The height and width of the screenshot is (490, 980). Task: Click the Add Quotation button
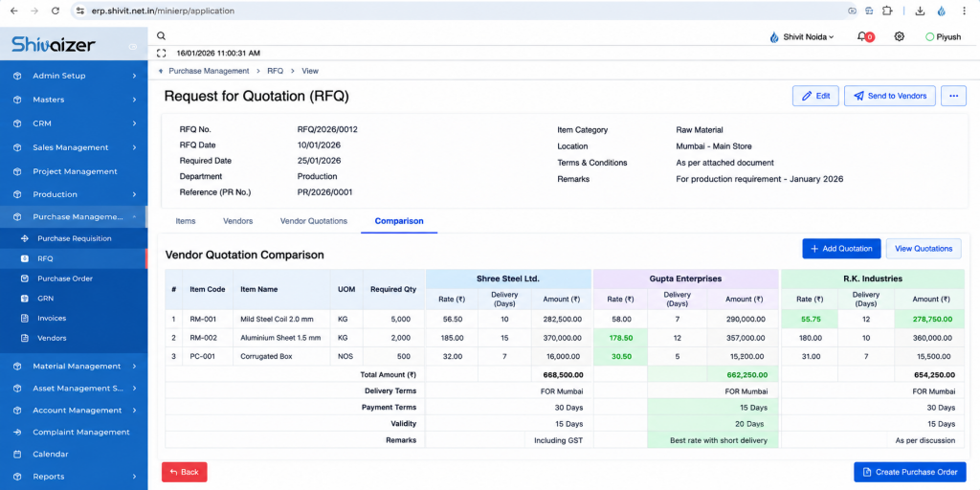[x=842, y=249]
